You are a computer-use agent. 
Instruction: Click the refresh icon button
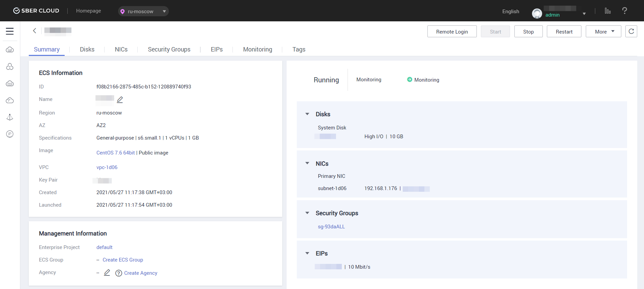631,32
